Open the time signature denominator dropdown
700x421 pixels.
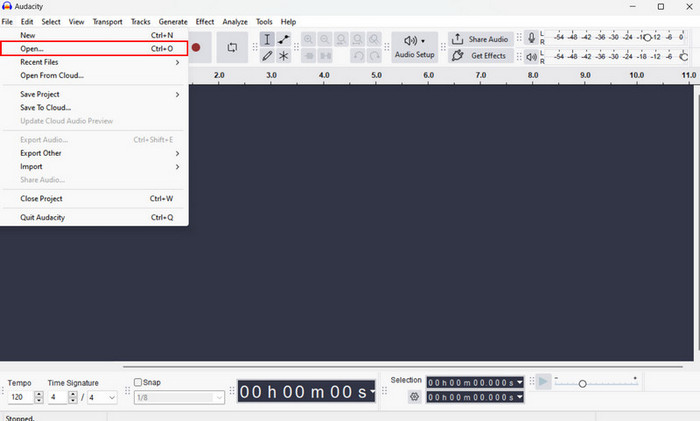coord(102,397)
